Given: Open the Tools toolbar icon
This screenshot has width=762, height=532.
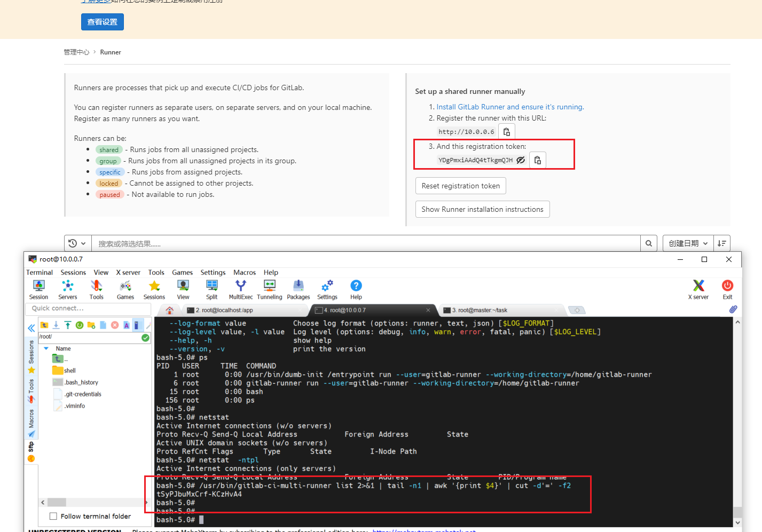Looking at the screenshot, I should point(96,290).
